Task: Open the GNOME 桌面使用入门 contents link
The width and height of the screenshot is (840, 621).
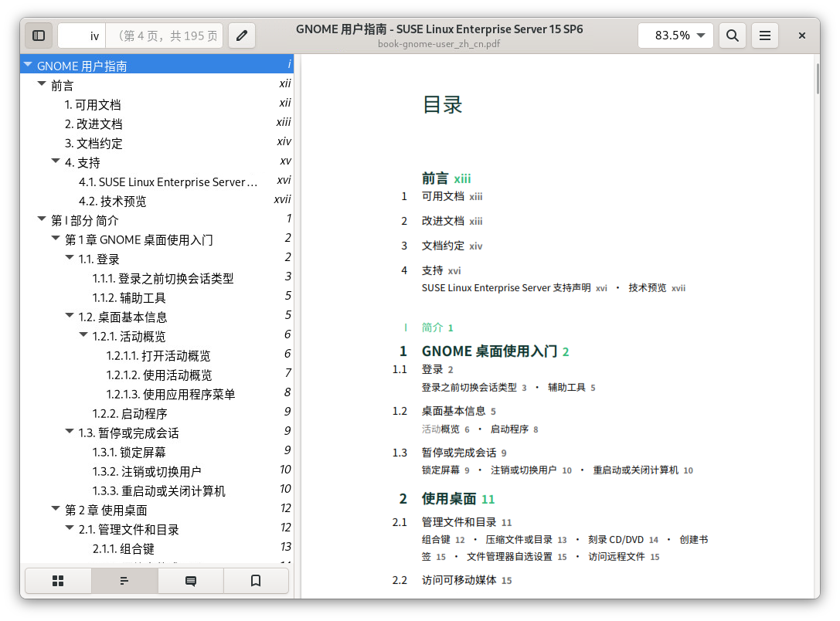Action: pos(488,351)
